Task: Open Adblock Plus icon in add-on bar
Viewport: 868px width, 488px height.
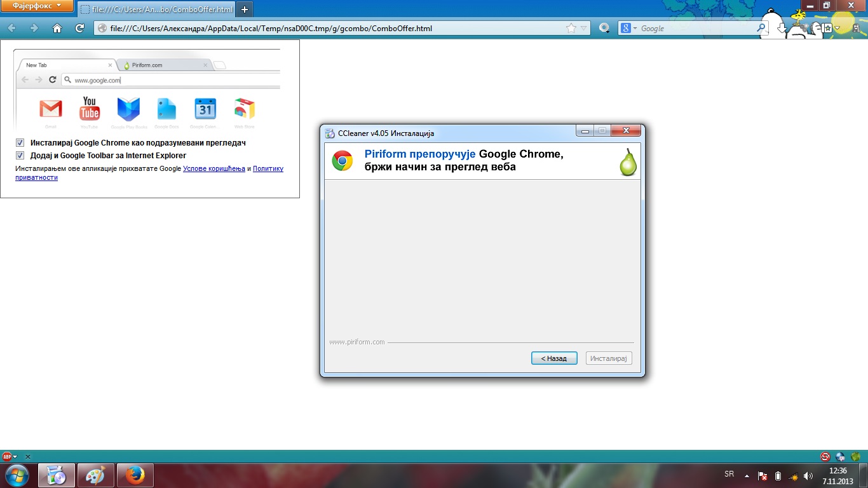Action: (x=8, y=456)
